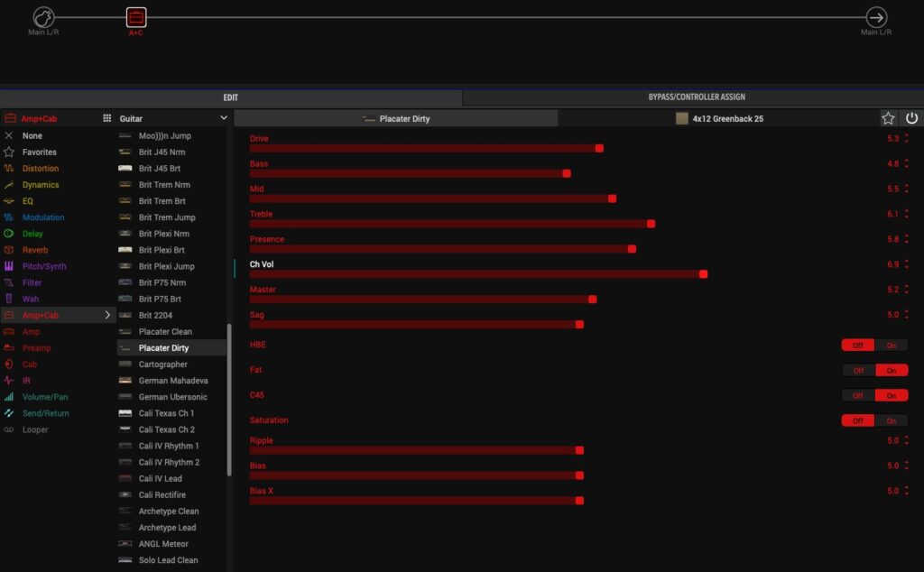Expand the Amp+Cab category chevron
This screenshot has width=924, height=572.
coord(107,316)
